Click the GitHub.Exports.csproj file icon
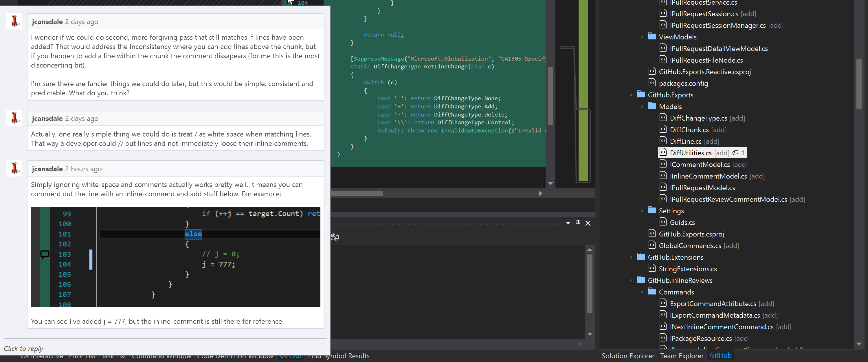 [652, 234]
